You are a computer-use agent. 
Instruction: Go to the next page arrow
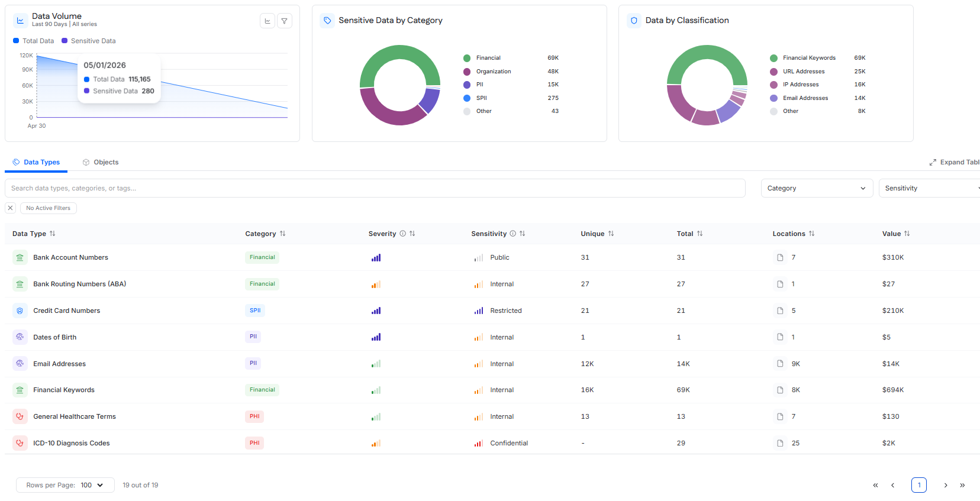(946, 485)
